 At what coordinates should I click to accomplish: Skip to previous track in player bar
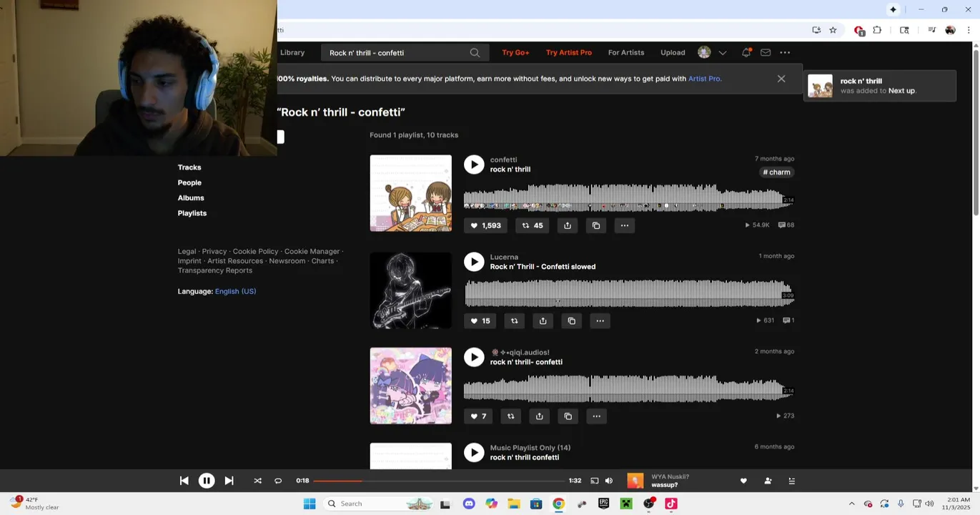pyautogui.click(x=184, y=481)
